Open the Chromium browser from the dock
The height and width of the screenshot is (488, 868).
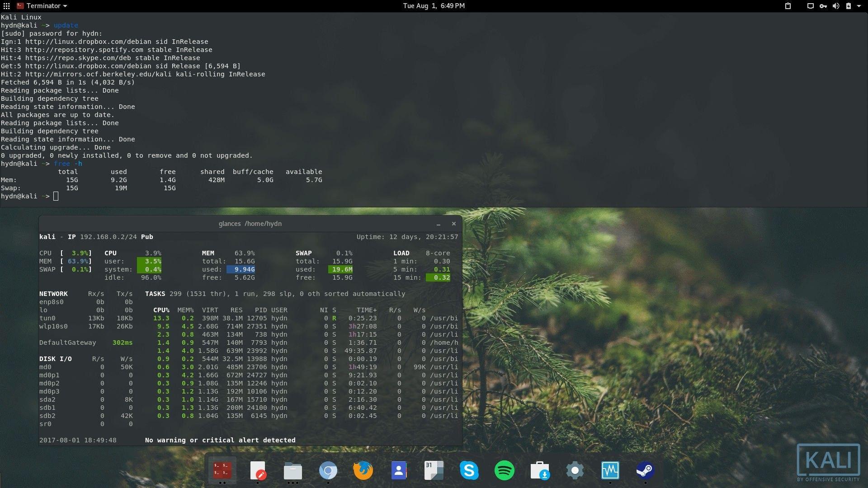[x=328, y=470]
